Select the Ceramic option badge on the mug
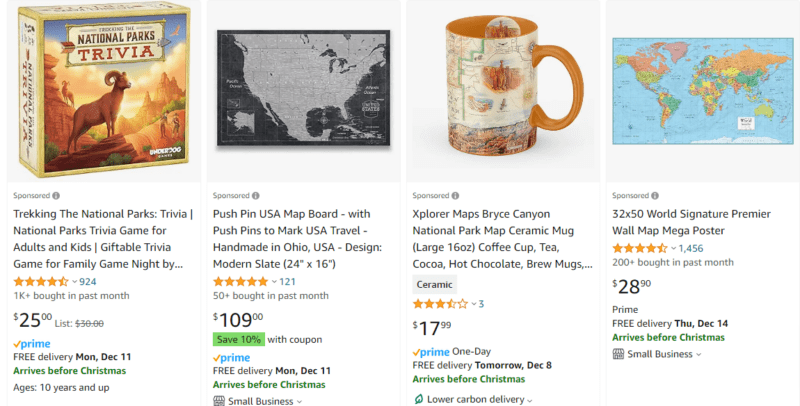 click(x=434, y=284)
